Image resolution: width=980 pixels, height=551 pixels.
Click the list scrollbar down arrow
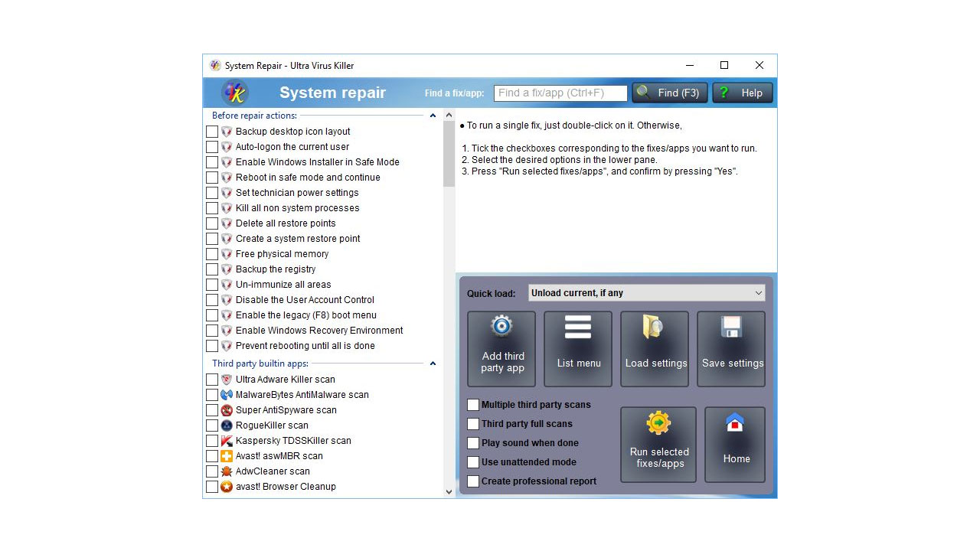449,492
